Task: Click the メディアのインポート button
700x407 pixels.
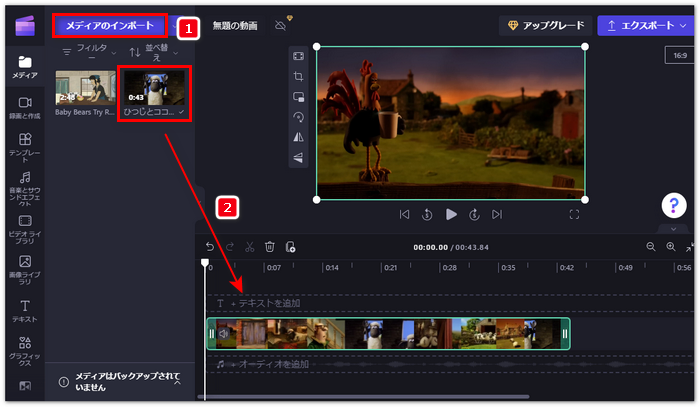Action: coord(110,26)
